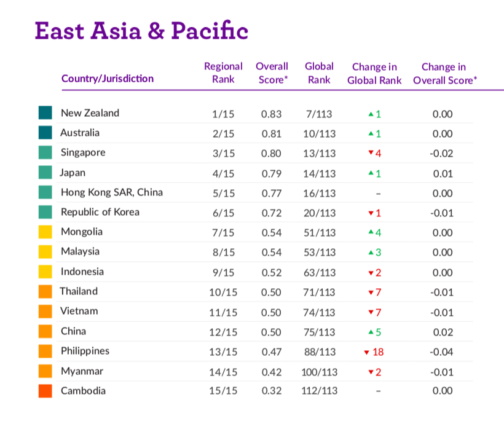Click score change '0.01' for Japan
This screenshot has height=440, width=504.
point(443,174)
